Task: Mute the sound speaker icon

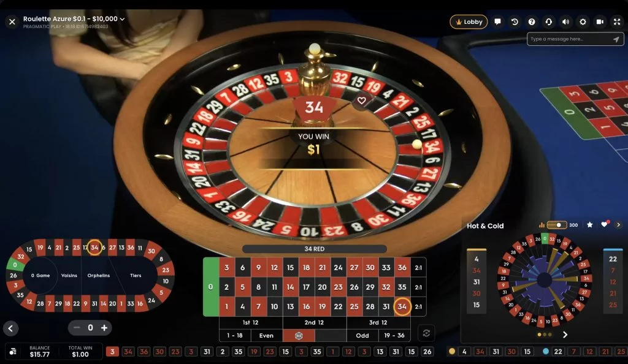Action: tap(565, 21)
